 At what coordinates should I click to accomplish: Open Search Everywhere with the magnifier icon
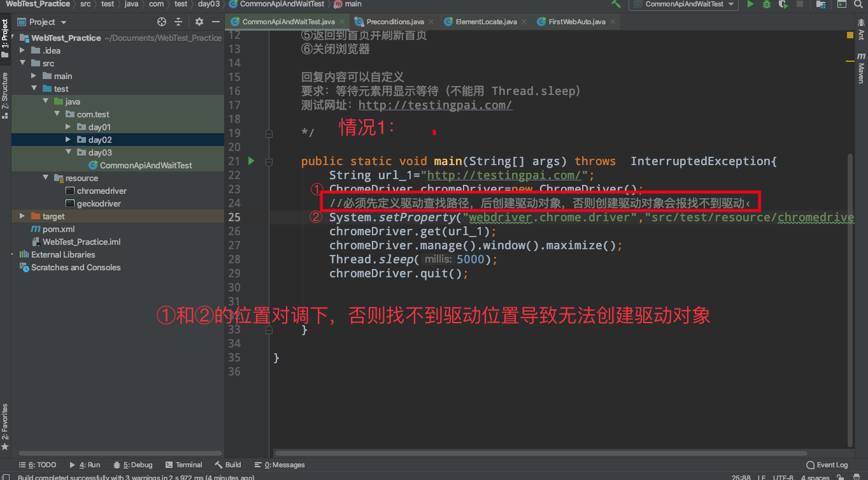tap(858, 4)
